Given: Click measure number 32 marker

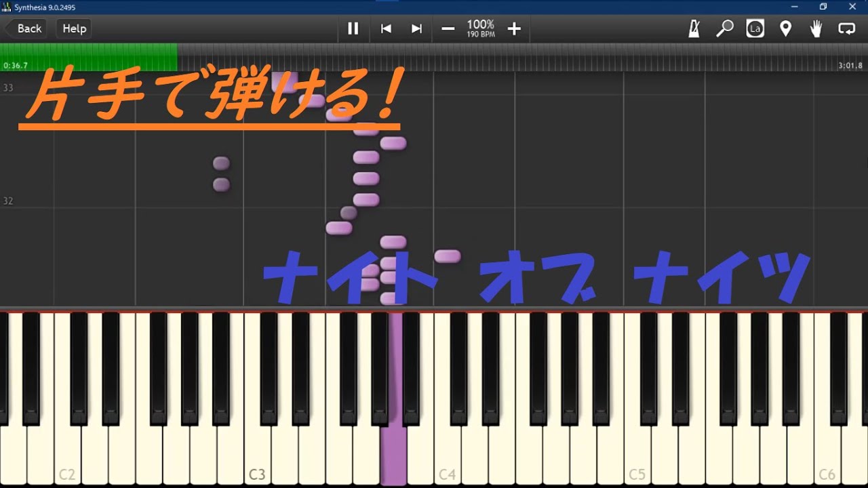Looking at the screenshot, I should pos(8,201).
